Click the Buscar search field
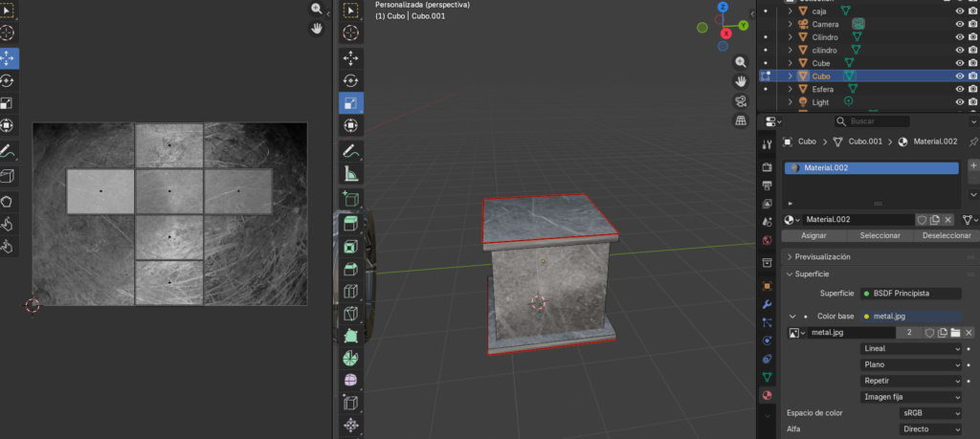 (x=871, y=121)
